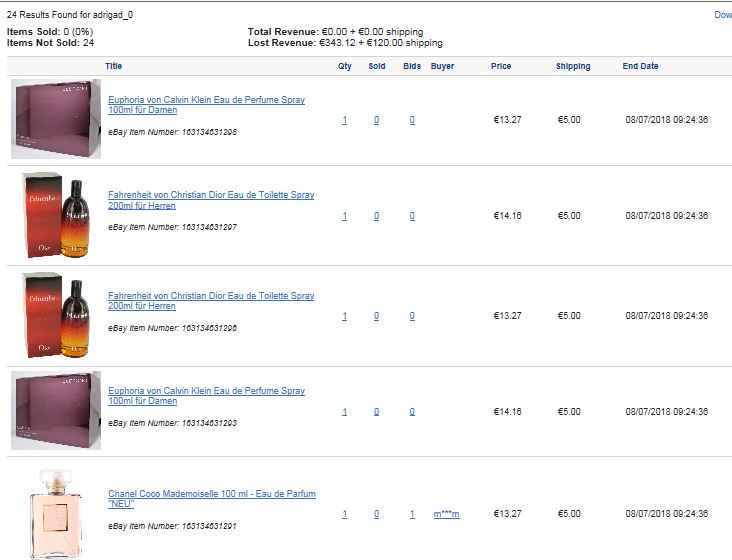The height and width of the screenshot is (560, 732).
Task: Sort results by End Date column
Action: pyautogui.click(x=640, y=66)
